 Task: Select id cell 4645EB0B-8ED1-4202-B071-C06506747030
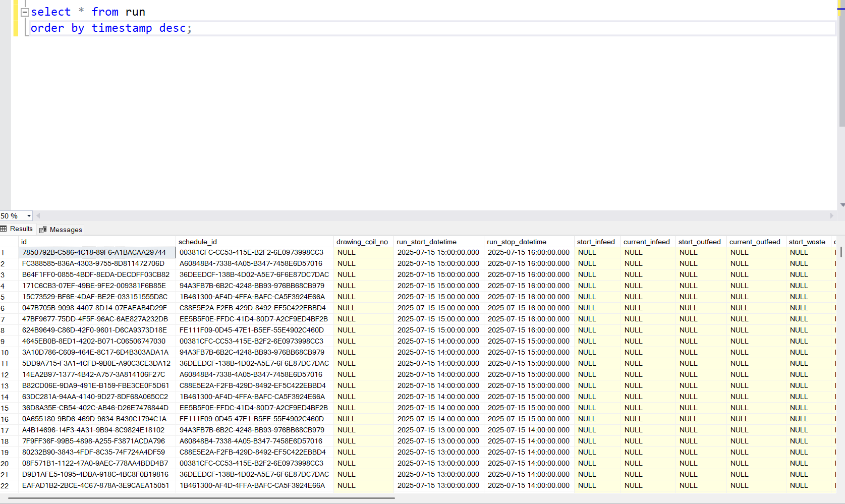pyautogui.click(x=97, y=342)
